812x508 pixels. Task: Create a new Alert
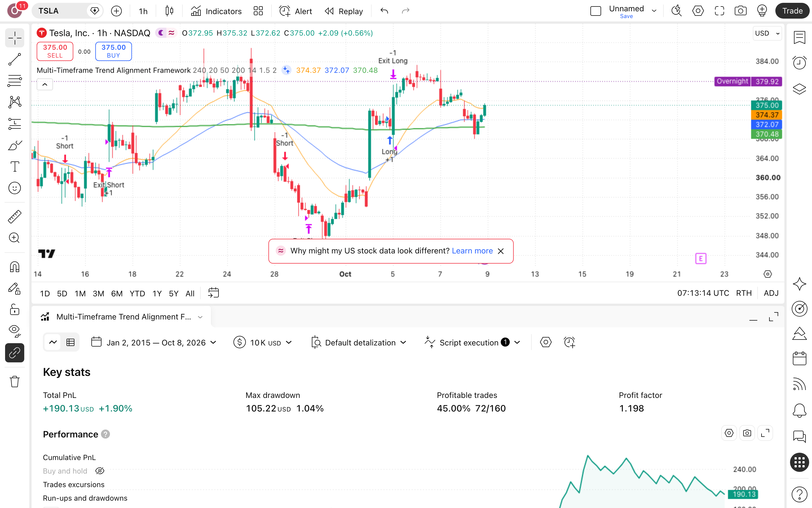pyautogui.click(x=295, y=11)
